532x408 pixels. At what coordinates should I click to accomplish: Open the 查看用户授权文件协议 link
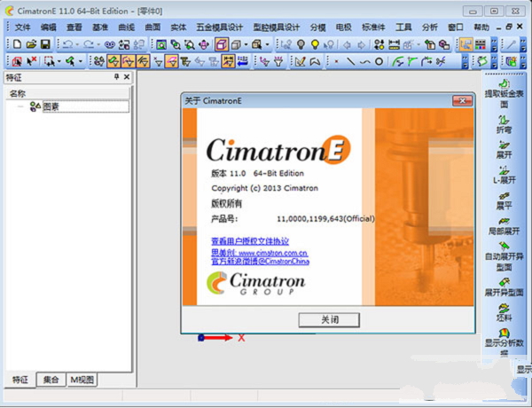click(x=250, y=241)
